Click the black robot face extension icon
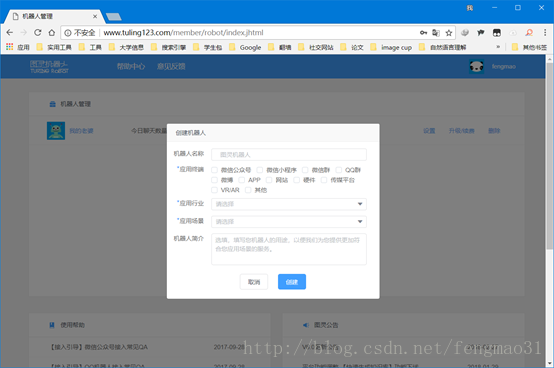554x368 pixels. pos(497,33)
